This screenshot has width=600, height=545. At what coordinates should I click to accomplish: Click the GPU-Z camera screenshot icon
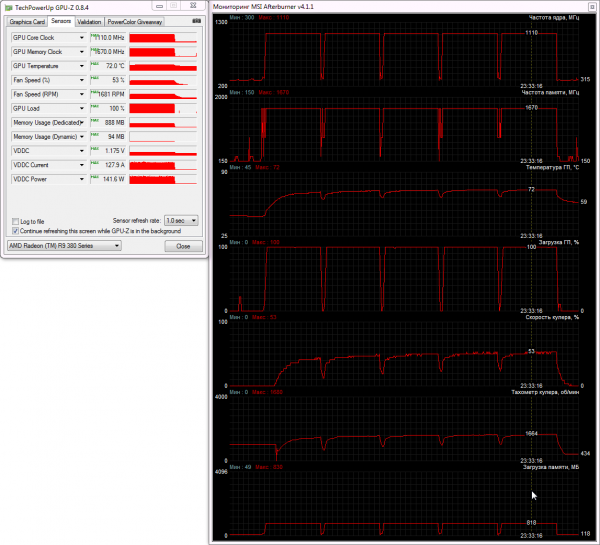click(x=196, y=21)
